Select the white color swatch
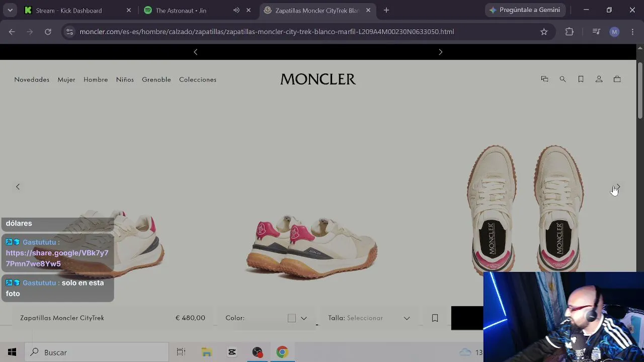 pyautogui.click(x=292, y=318)
